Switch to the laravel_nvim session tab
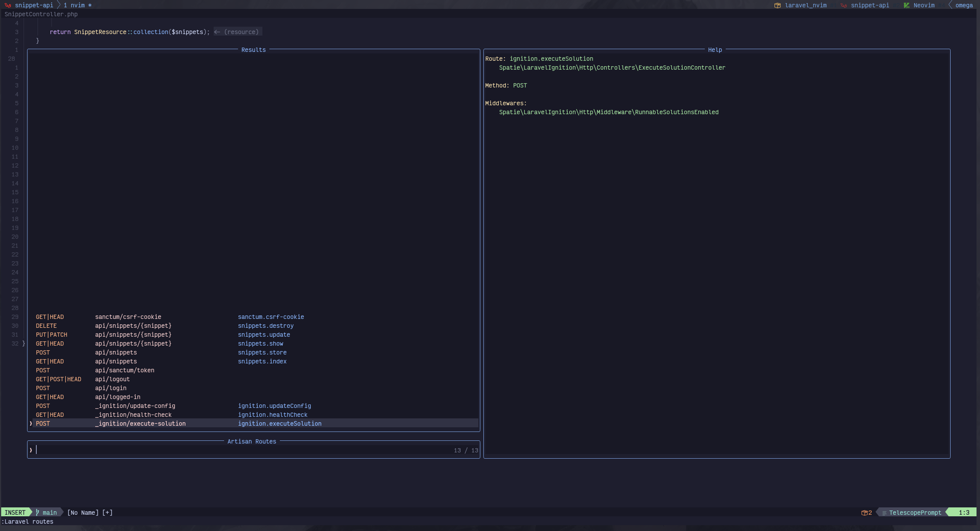This screenshot has width=980, height=531. point(805,5)
